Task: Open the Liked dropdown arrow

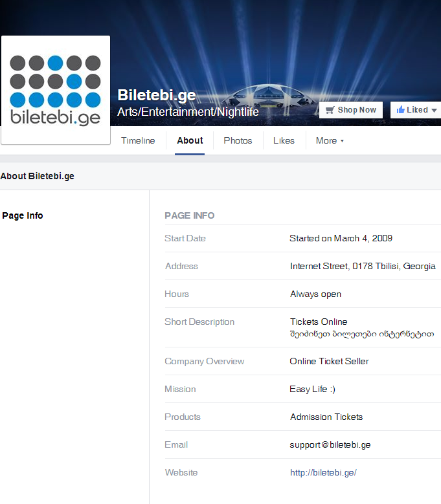Action: point(434,110)
